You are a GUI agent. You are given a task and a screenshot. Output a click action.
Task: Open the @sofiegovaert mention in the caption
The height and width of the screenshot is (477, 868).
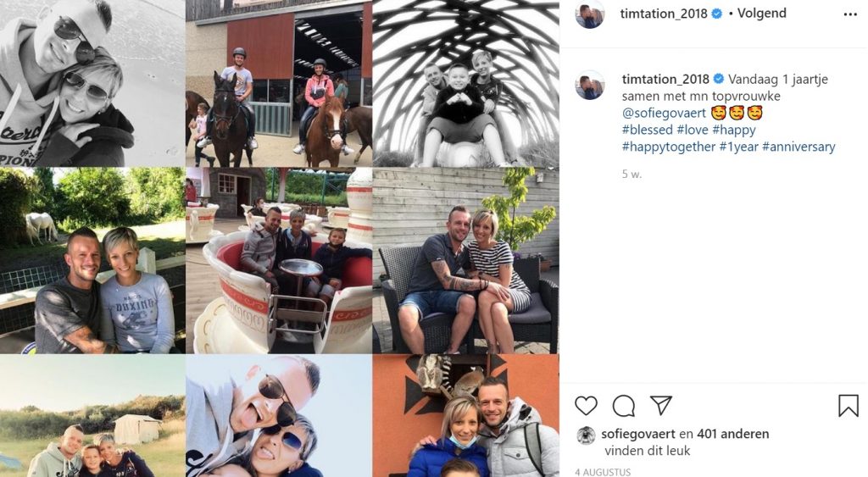pyautogui.click(x=664, y=113)
